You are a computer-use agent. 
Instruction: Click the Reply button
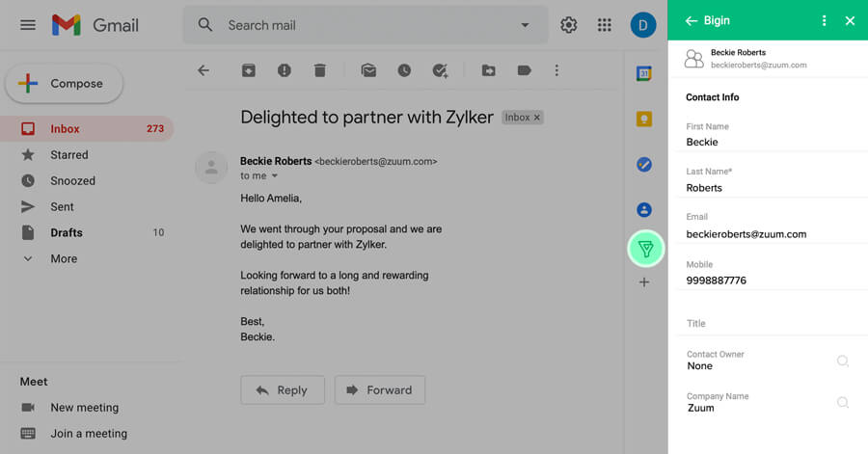(281, 389)
